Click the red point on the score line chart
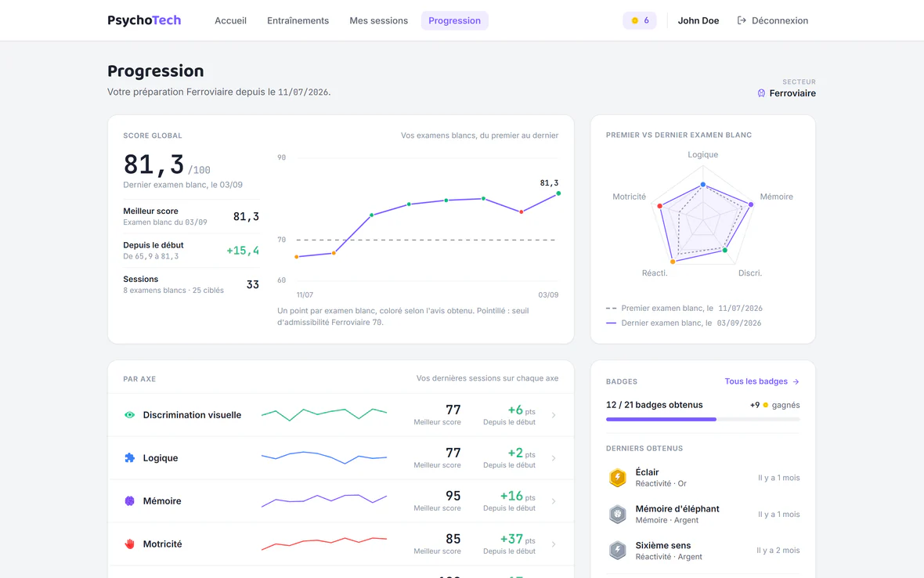 (x=521, y=211)
